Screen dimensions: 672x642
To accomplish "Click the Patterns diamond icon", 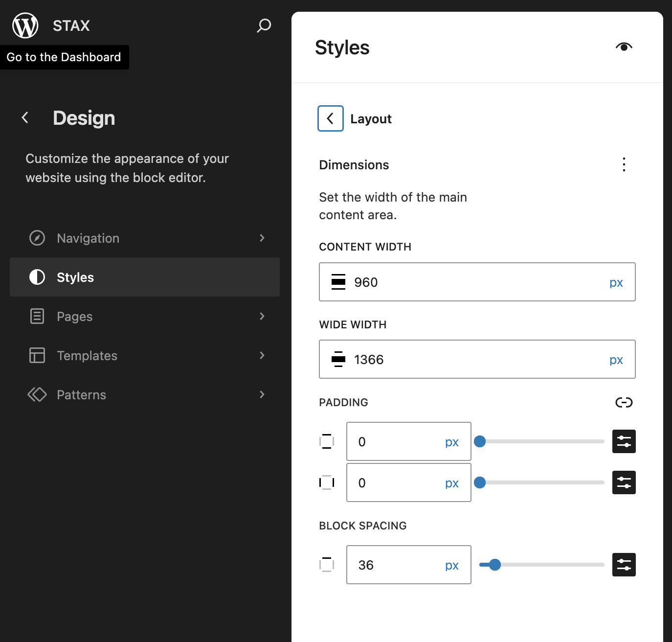I will pos(37,394).
